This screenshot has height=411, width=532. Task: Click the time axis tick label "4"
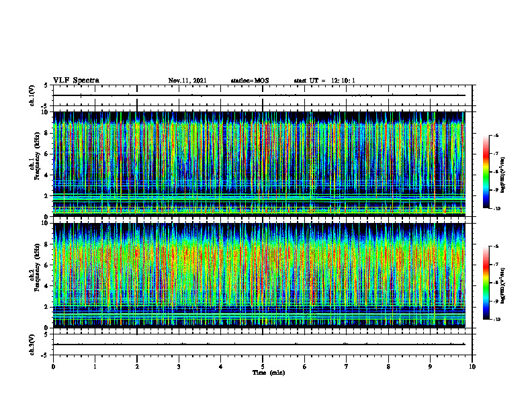pos(221,367)
